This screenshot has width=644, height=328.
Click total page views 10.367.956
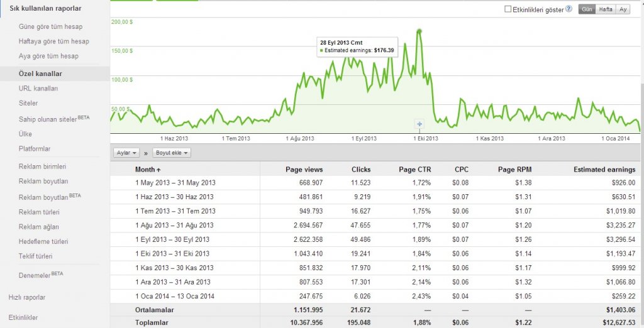(x=306, y=323)
